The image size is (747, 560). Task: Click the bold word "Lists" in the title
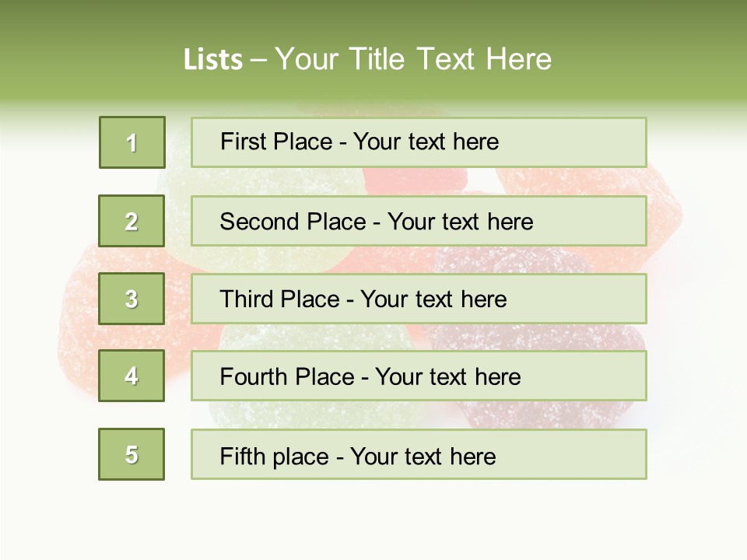pyautogui.click(x=213, y=60)
